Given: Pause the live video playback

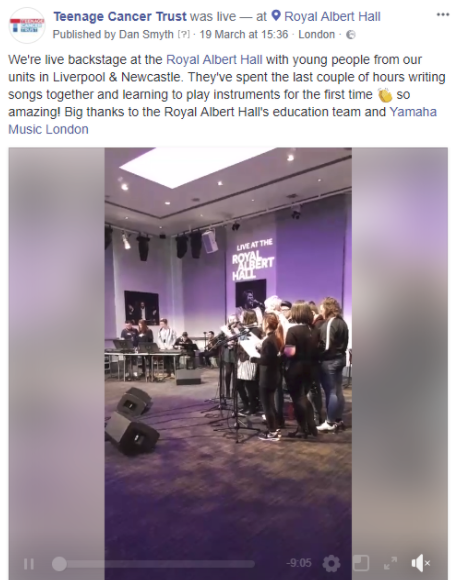Looking at the screenshot, I should pyautogui.click(x=29, y=564).
